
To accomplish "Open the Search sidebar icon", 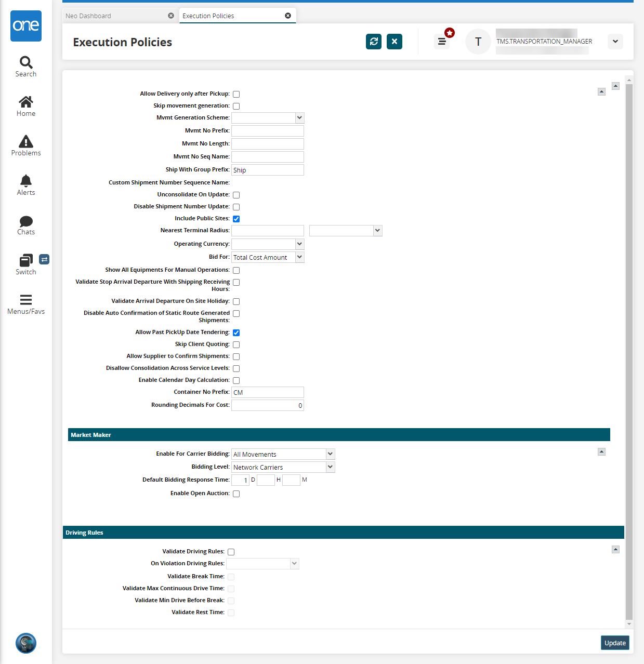I will point(26,67).
